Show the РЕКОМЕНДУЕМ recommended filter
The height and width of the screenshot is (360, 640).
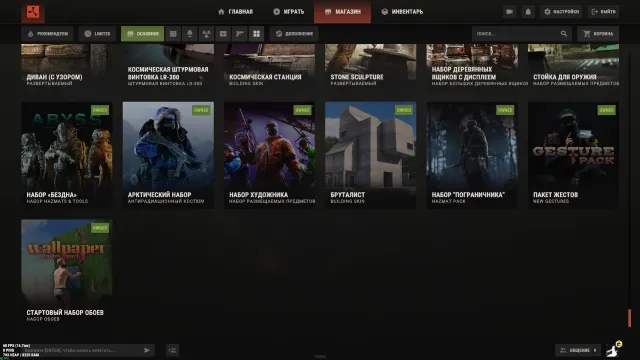click(47, 33)
